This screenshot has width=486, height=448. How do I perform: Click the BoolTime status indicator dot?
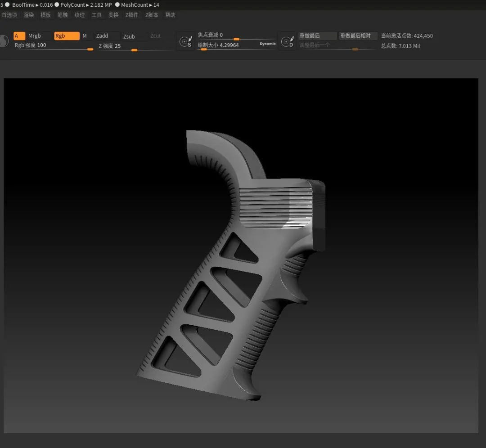pyautogui.click(x=7, y=5)
